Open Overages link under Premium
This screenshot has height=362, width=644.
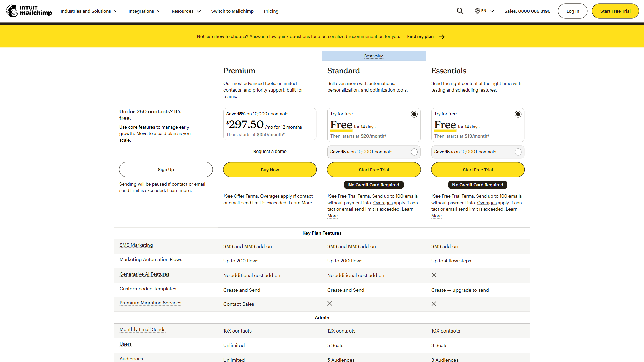coord(270,196)
